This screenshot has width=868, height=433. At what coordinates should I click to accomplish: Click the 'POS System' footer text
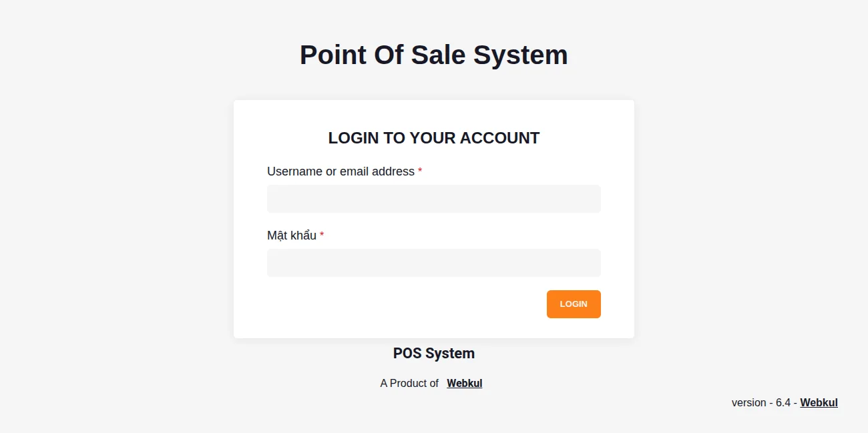(433, 353)
